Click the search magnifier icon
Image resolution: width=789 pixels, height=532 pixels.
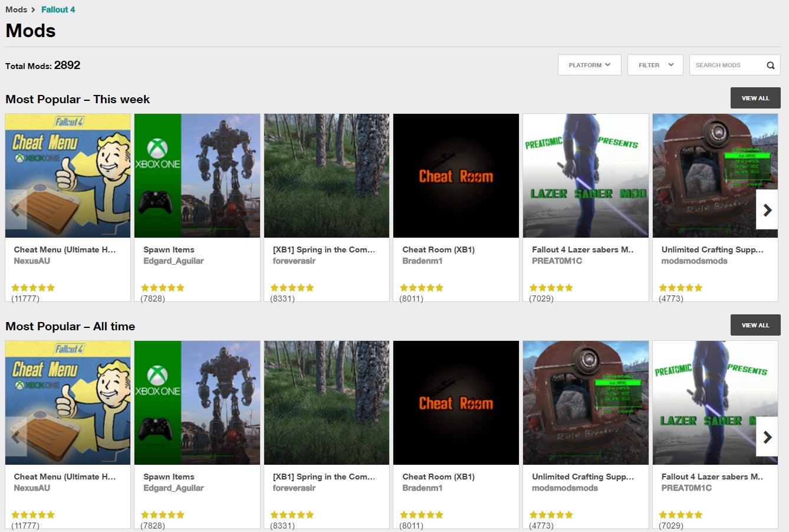(x=770, y=65)
